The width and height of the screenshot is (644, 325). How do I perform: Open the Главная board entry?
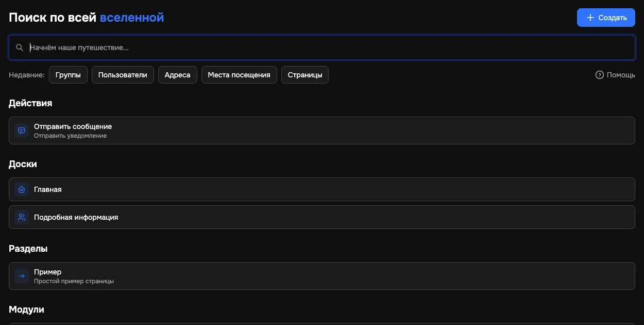coord(322,189)
